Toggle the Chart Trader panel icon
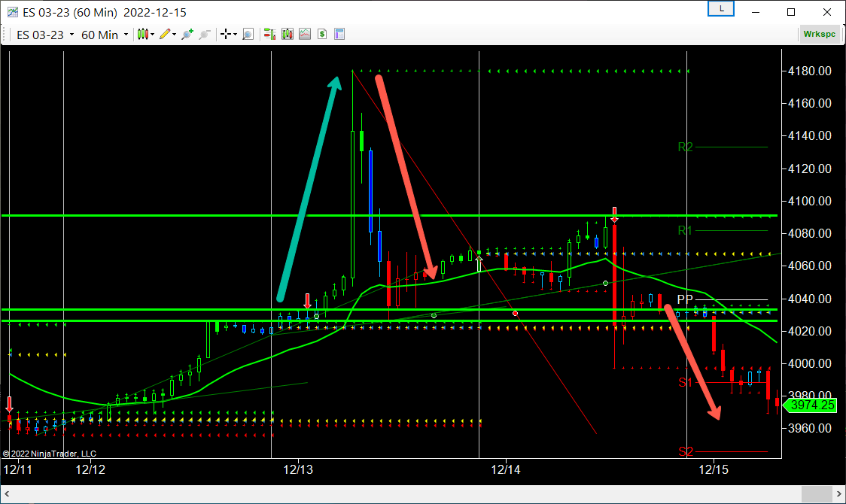 pyautogui.click(x=269, y=35)
